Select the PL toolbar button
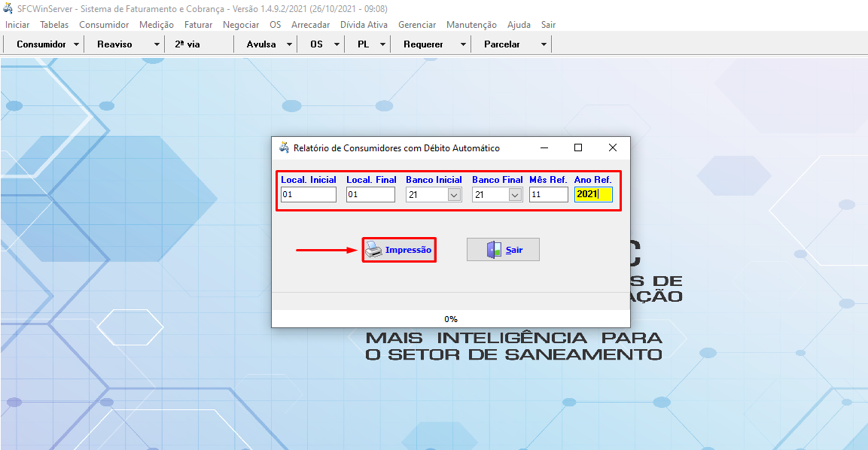 click(x=364, y=44)
